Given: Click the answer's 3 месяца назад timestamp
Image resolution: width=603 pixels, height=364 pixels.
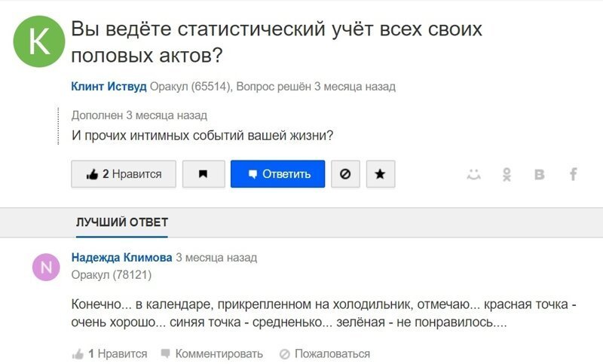Looking at the screenshot, I should coord(216,258).
